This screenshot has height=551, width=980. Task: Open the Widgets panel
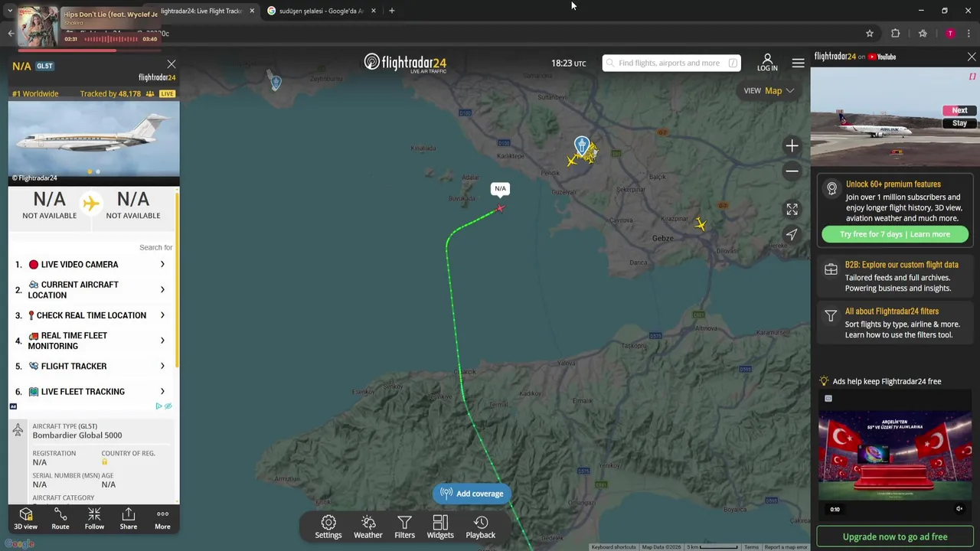440,527
